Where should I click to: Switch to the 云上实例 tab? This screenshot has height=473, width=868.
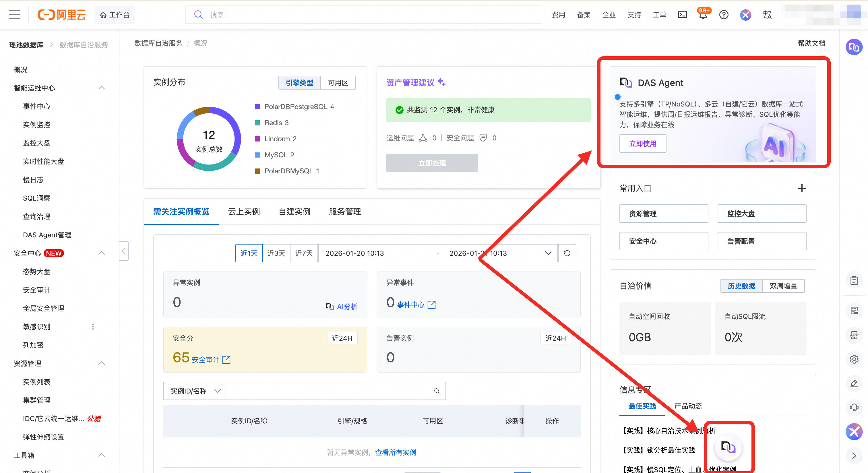pos(244,212)
